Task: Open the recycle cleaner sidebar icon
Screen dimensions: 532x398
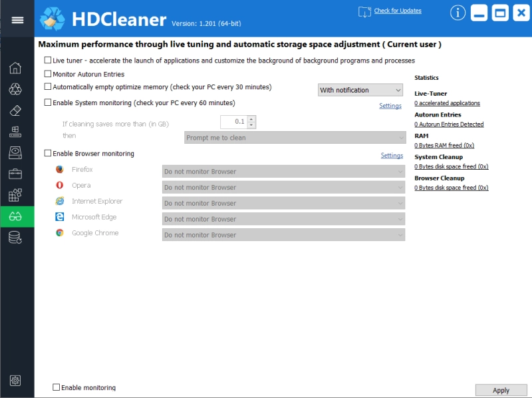Action: pyautogui.click(x=15, y=89)
